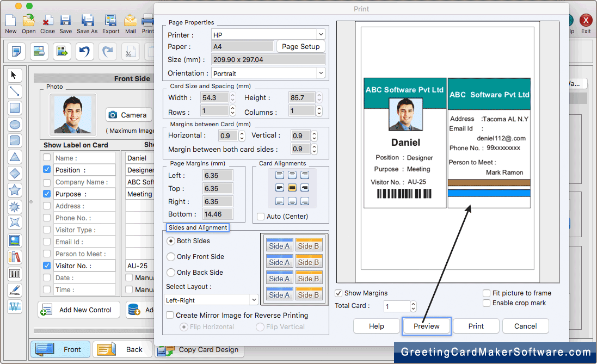Click the Redo arrow icon
This screenshot has width=597, height=364.
pyautogui.click(x=108, y=51)
